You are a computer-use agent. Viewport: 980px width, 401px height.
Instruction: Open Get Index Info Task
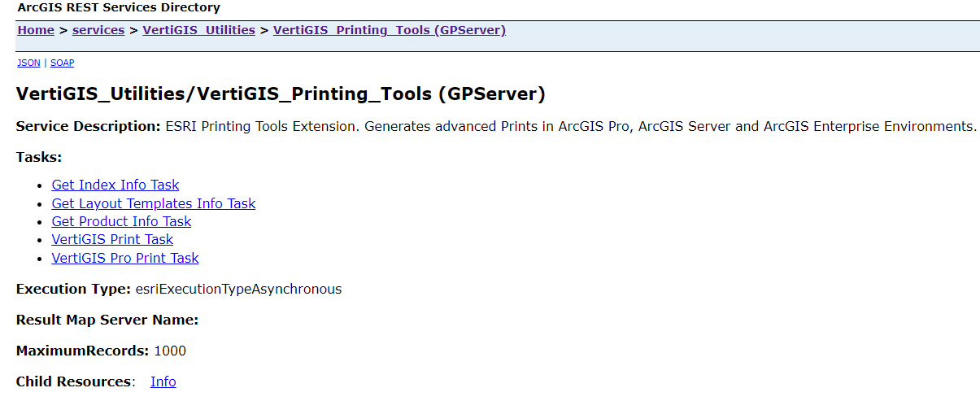pos(115,185)
